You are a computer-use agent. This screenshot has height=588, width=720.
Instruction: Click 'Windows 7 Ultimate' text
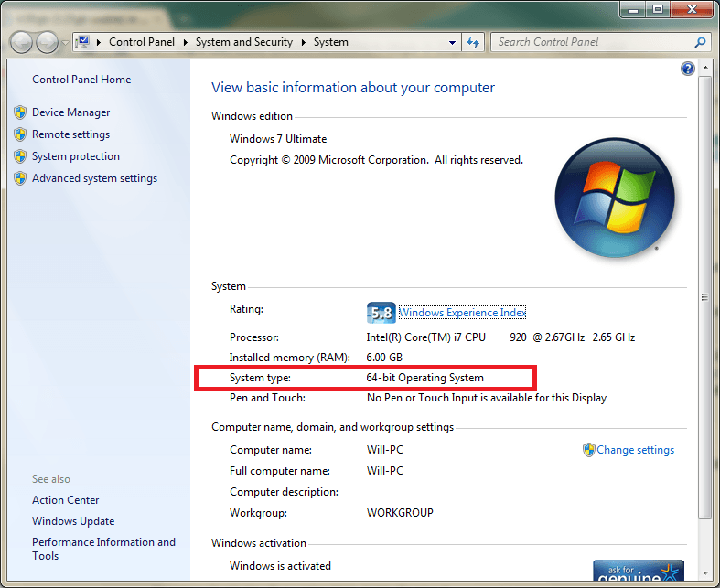click(x=278, y=139)
